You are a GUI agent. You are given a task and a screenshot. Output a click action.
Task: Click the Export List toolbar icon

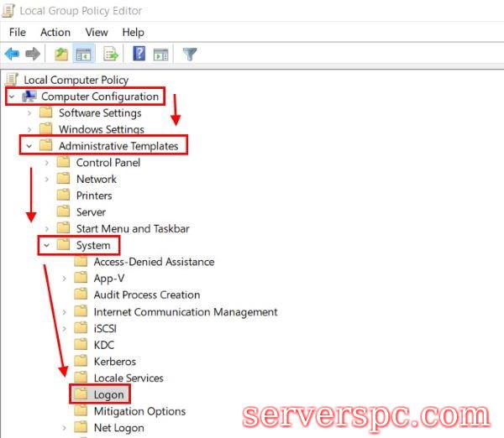pos(110,55)
